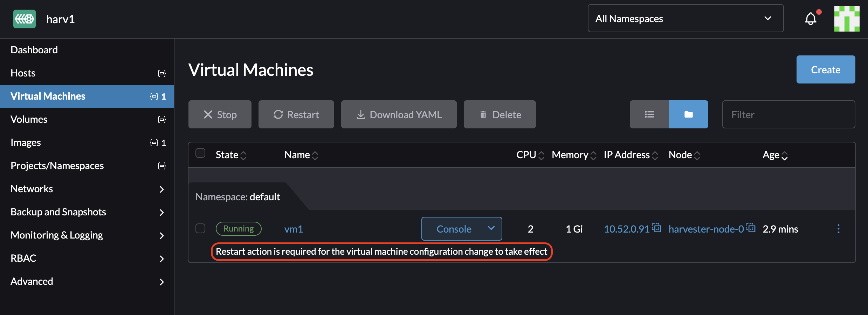868x315 pixels.
Task: Open the user avatar menu
Action: [847, 19]
